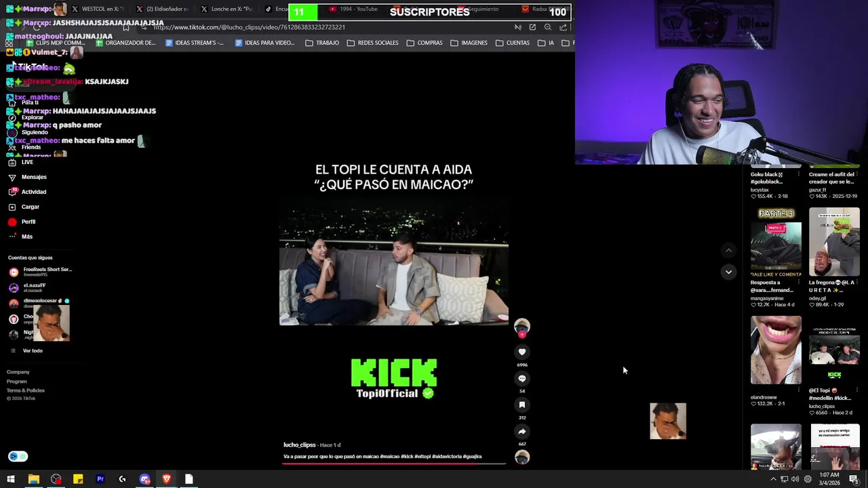
Task: Open lucho_clipss username below video
Action: [300, 445]
